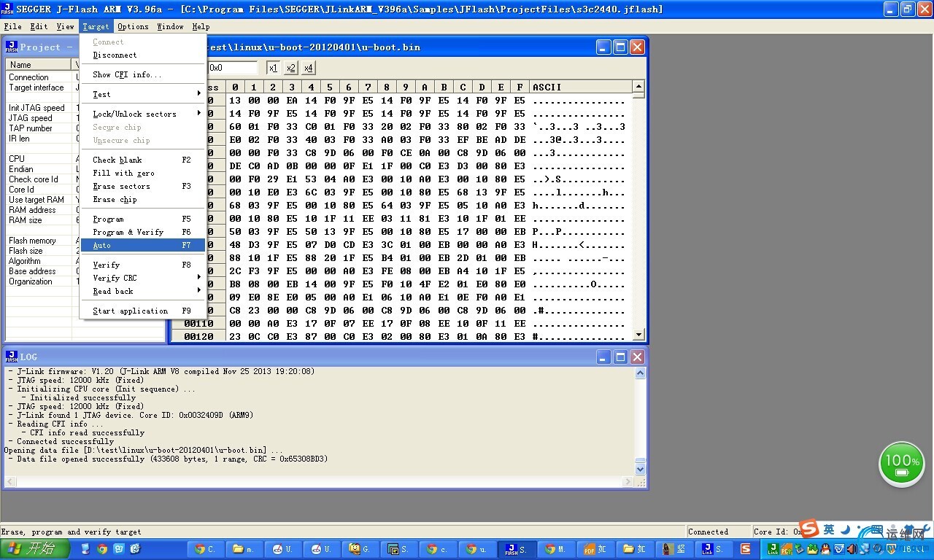
Task: Choose Erase chip in Target menu
Action: 143,199
